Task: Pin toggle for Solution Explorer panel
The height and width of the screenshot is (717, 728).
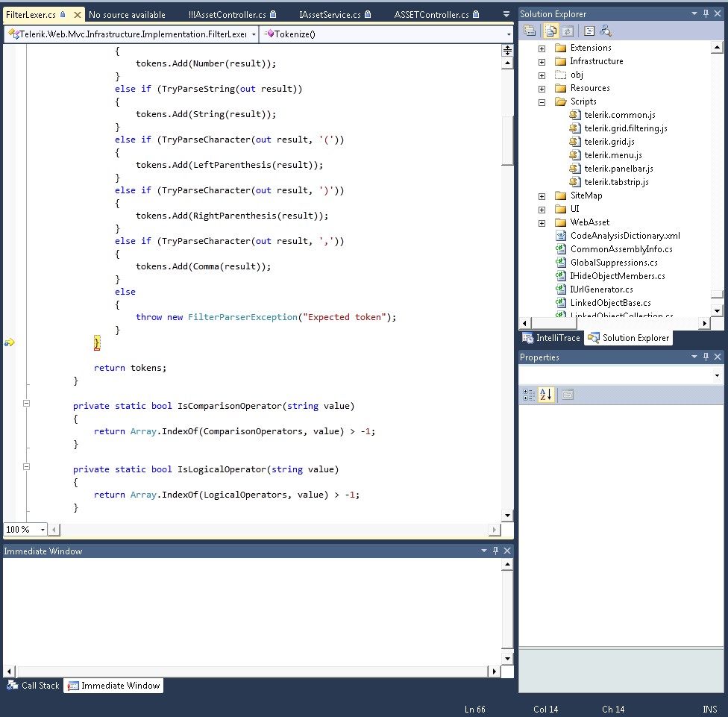Action: 706,13
